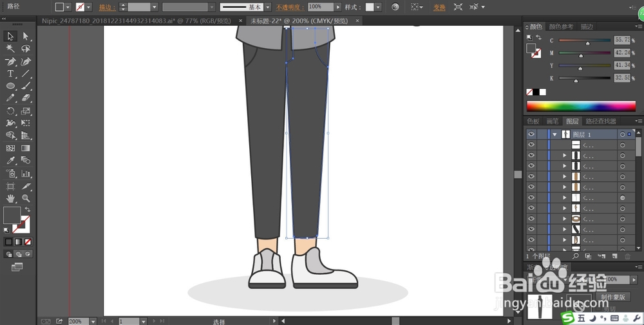Switch to the 路径查找器 pathfinder tab
The width and height of the screenshot is (644, 325).
[x=600, y=121]
